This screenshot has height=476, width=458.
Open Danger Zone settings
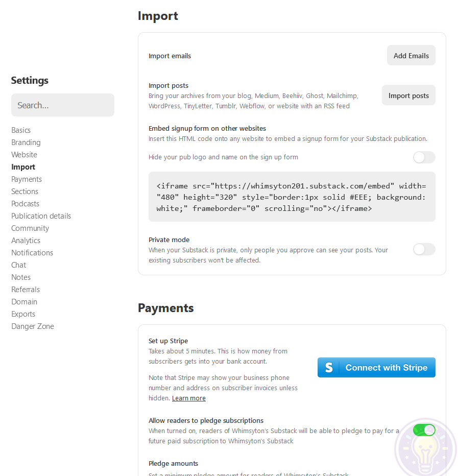[33, 326]
